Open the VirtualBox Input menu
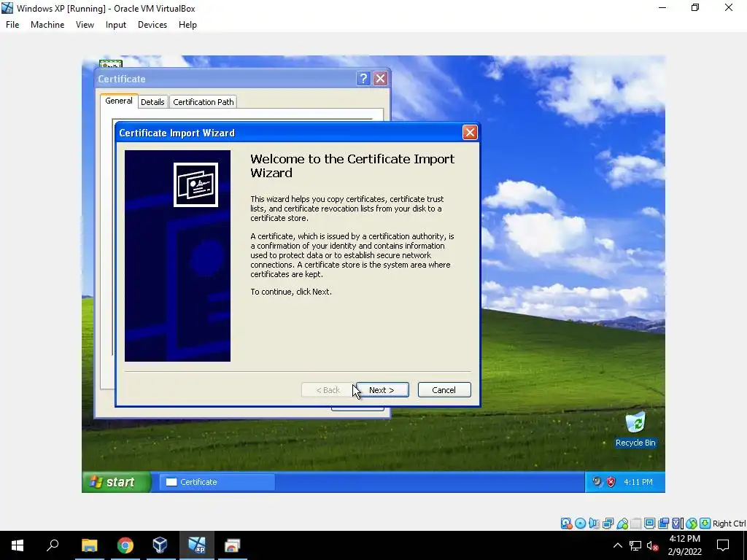 116,25
